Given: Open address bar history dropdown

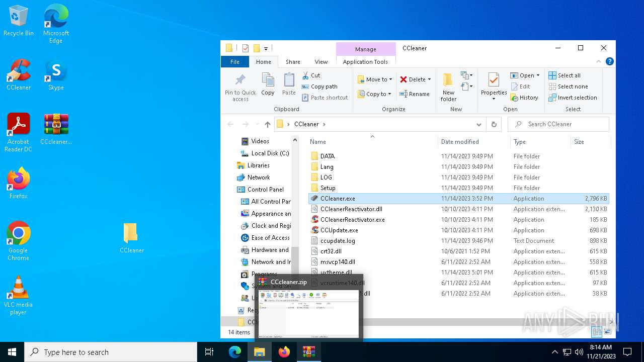Looking at the screenshot, I should [x=479, y=124].
